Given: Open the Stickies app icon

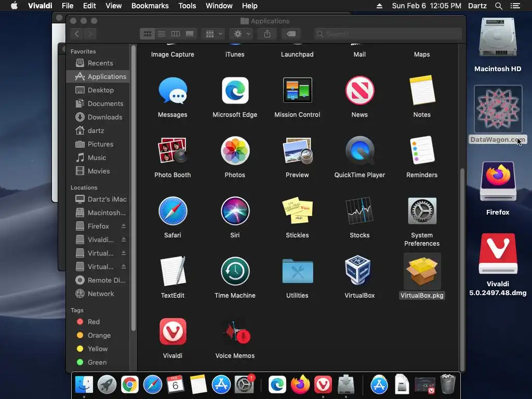Looking at the screenshot, I should pos(297,211).
